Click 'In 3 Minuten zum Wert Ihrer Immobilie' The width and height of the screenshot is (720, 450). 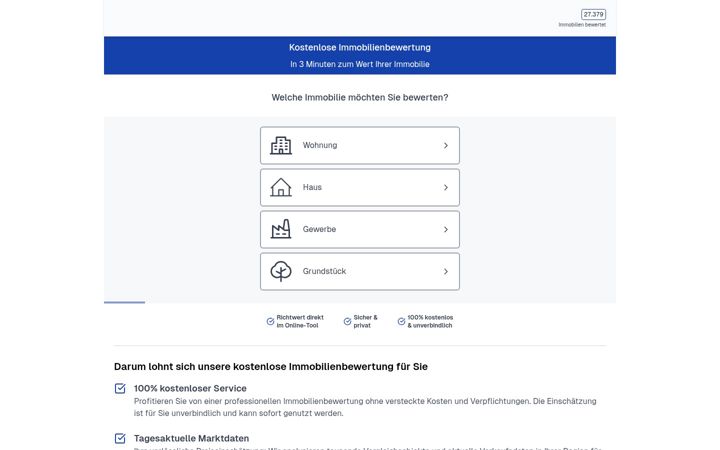pos(360,64)
